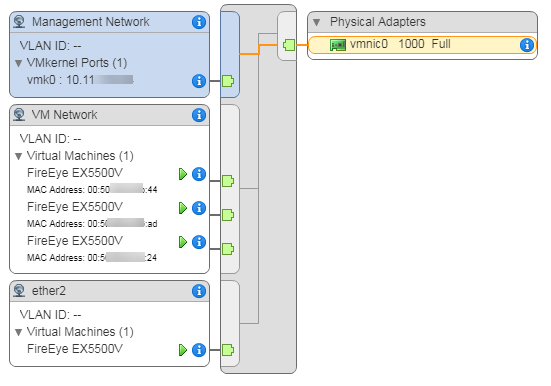Show info for vmk0 VMkernel port
551x386 pixels.
tap(199, 81)
